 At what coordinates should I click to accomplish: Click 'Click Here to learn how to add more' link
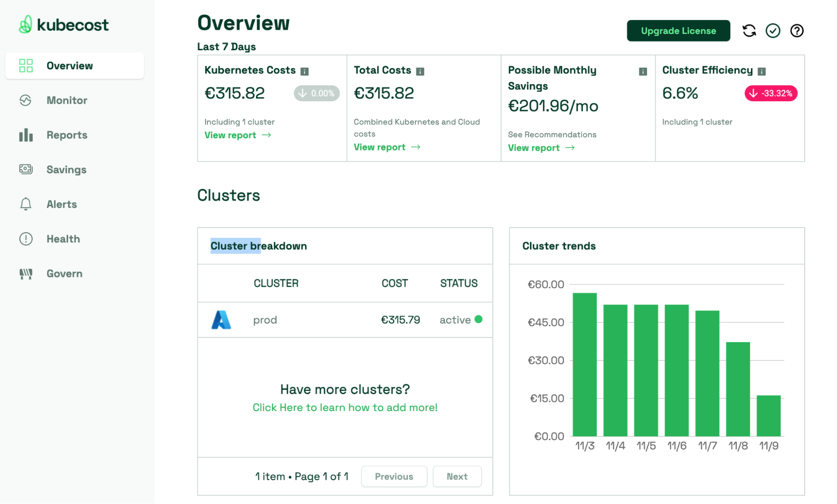[345, 407]
